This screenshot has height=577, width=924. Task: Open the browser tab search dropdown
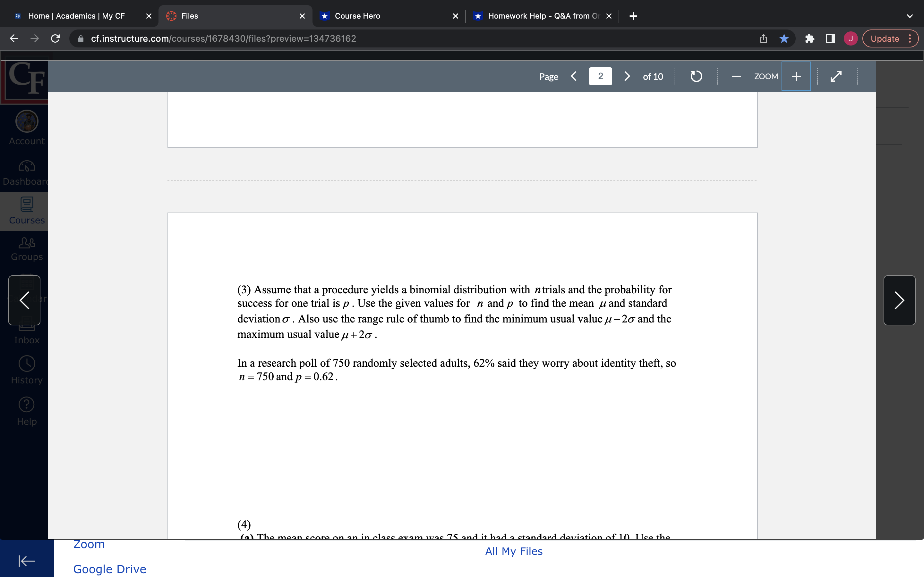coord(910,16)
